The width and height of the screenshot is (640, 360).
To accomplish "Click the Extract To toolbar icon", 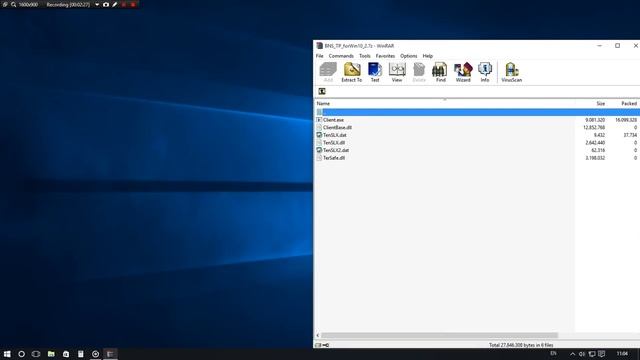I will tap(351, 72).
